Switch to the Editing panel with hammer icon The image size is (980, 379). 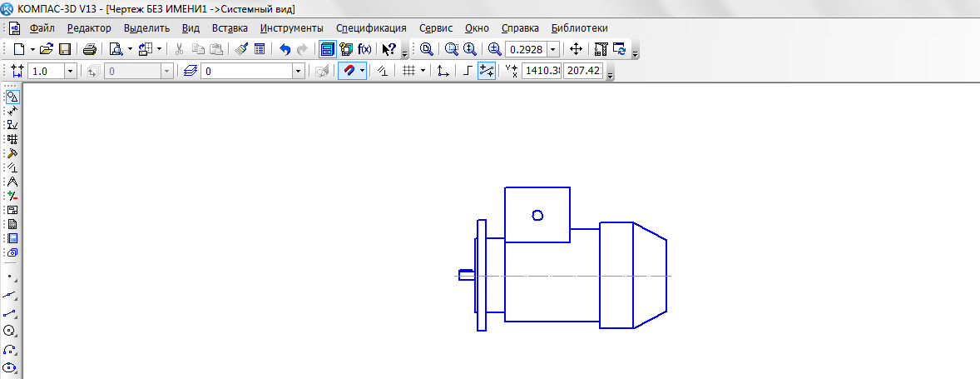click(x=12, y=153)
